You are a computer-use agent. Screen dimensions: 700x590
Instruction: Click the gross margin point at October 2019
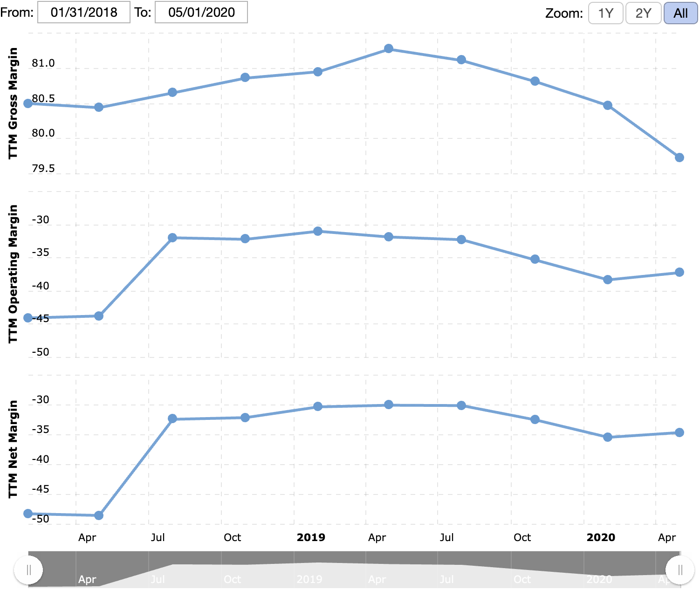coord(535,81)
